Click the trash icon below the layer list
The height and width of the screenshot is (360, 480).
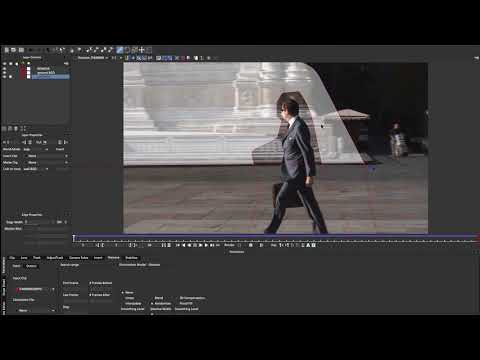coord(15,129)
